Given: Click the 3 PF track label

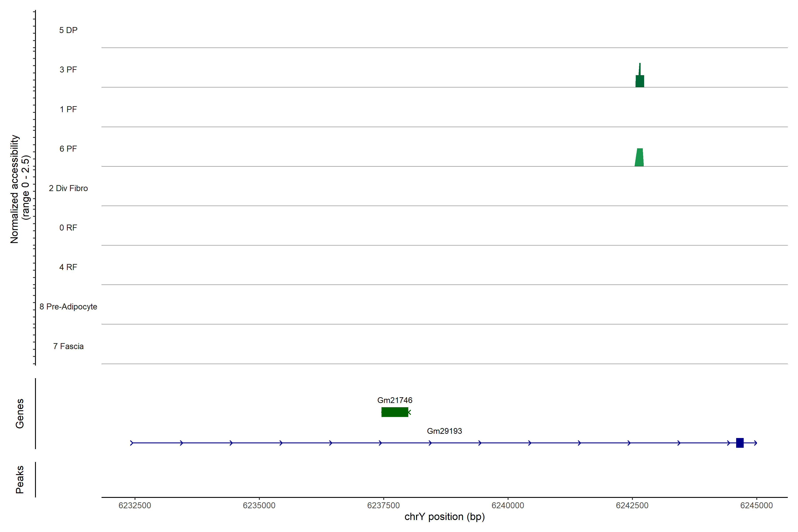Looking at the screenshot, I should coord(68,70).
